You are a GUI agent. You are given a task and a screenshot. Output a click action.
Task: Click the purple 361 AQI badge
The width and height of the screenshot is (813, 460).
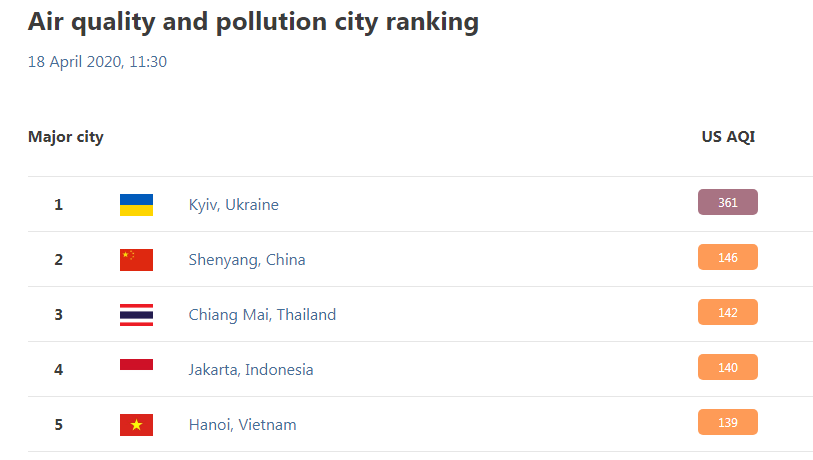[x=727, y=202]
